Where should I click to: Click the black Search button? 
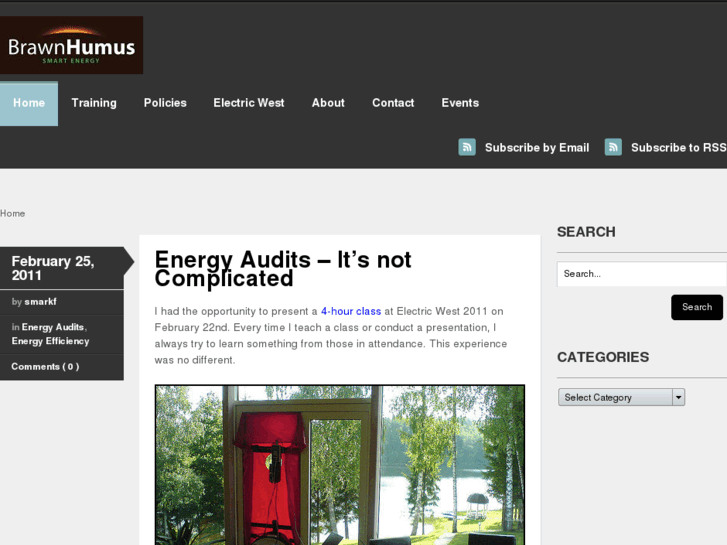tap(697, 307)
